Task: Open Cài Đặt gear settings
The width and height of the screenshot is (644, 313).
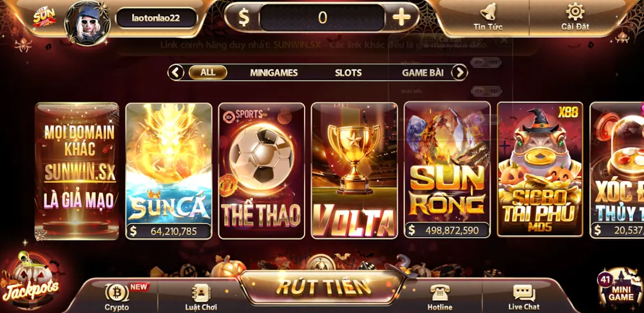Action: pyautogui.click(x=575, y=12)
